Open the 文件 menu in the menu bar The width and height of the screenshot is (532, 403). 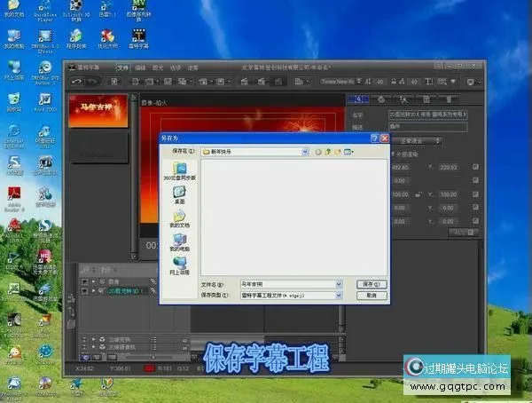click(123, 67)
